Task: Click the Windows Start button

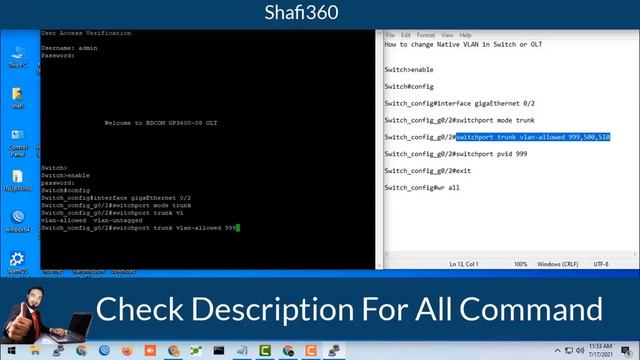Action: coord(11,351)
